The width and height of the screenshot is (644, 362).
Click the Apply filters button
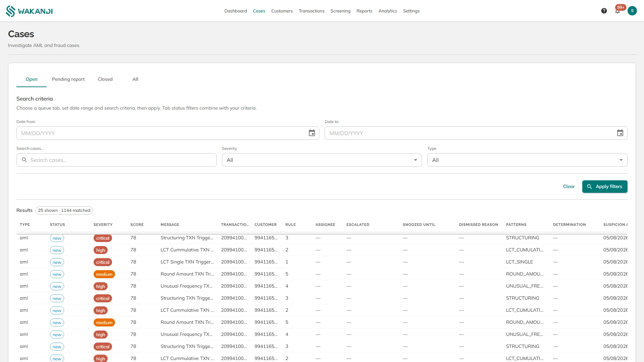click(605, 186)
